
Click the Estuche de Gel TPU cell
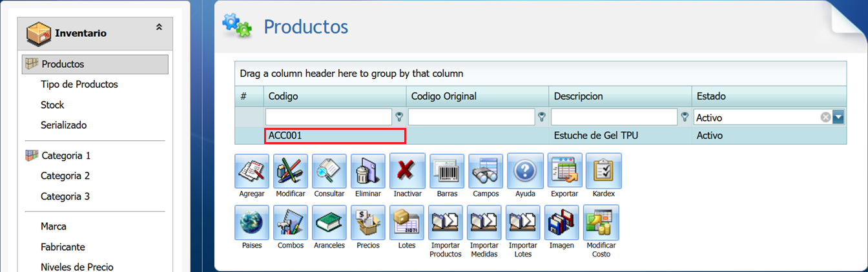pyautogui.click(x=620, y=136)
